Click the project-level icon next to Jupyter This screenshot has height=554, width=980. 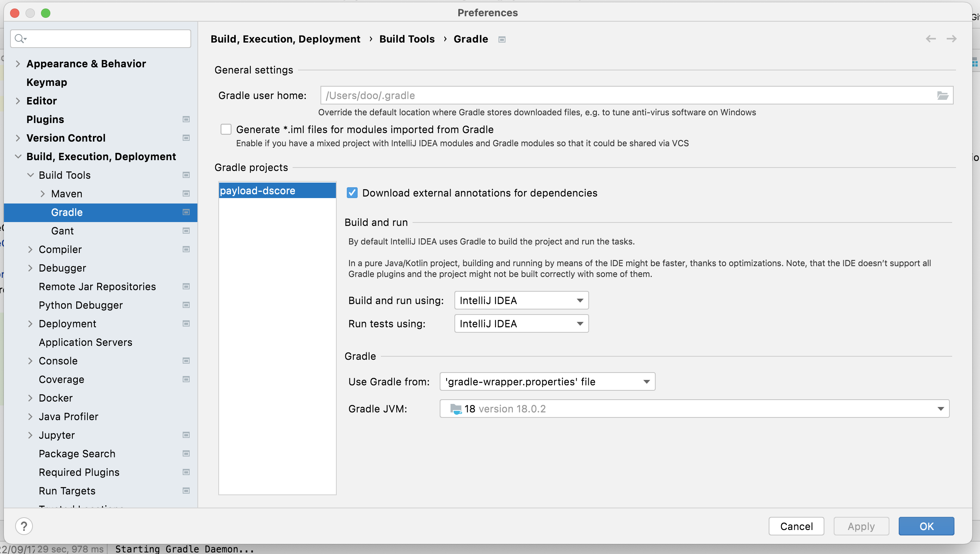[186, 435]
